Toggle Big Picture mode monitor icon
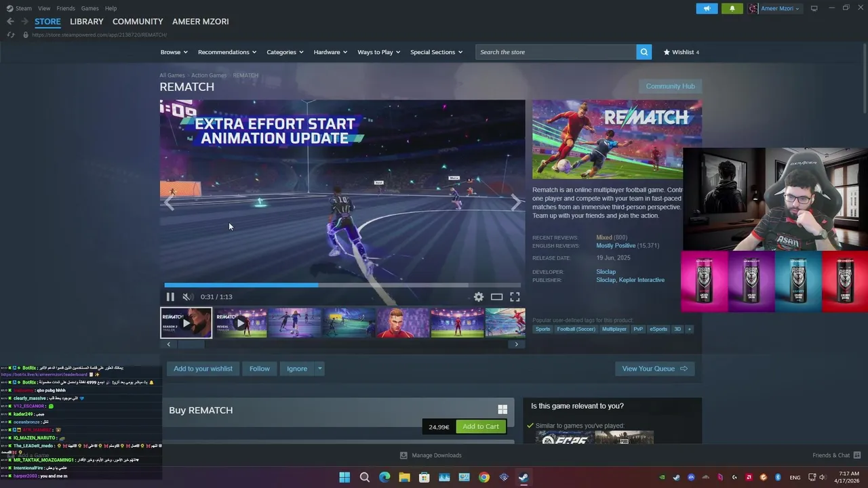Image resolution: width=868 pixels, height=488 pixels. click(814, 8)
